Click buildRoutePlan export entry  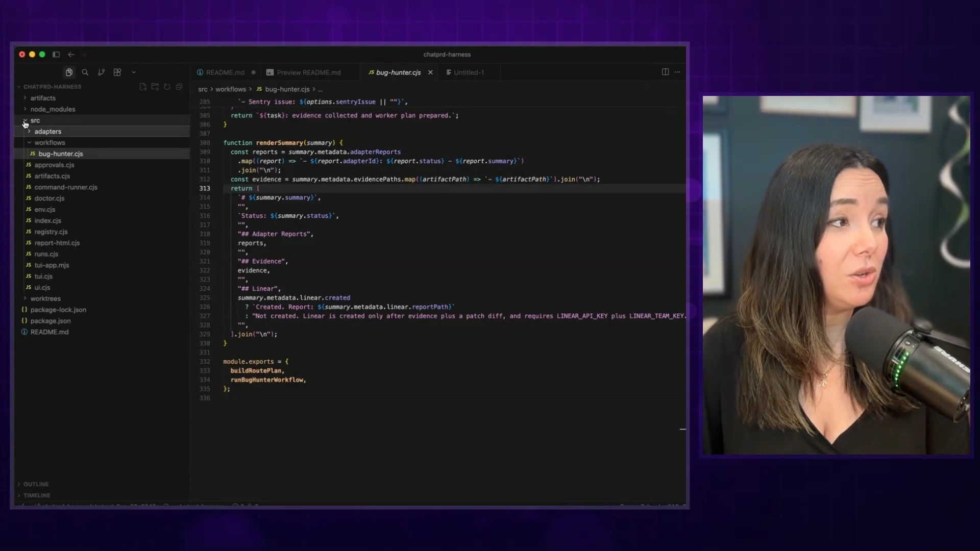tap(256, 371)
